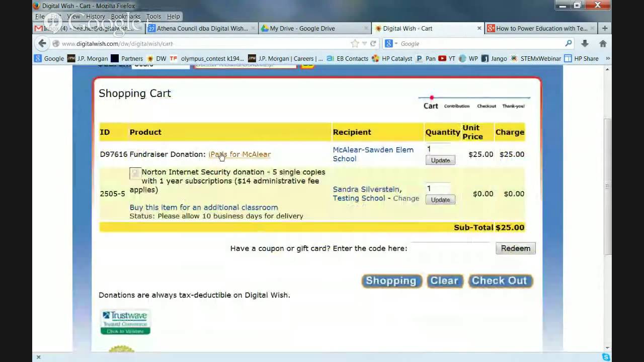Viewport: 644px width, 362px height.
Task: Open the WP bookmark
Action: click(x=468, y=58)
